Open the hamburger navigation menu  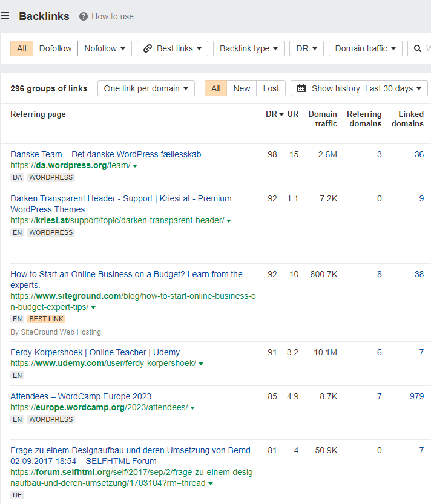click(5, 16)
